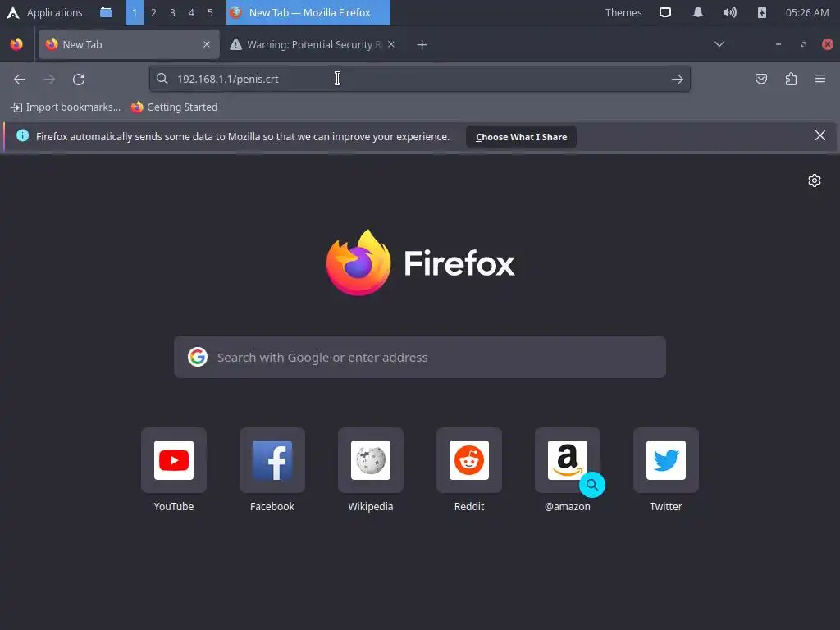Close the New Tab tab

pyautogui.click(x=207, y=44)
